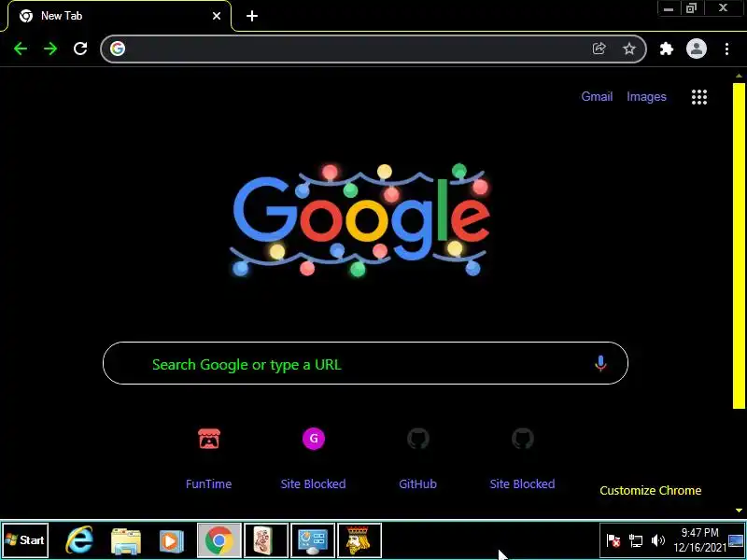Click the holiday Google doodle logo
Viewport: 747px width, 560px height.
click(360, 220)
